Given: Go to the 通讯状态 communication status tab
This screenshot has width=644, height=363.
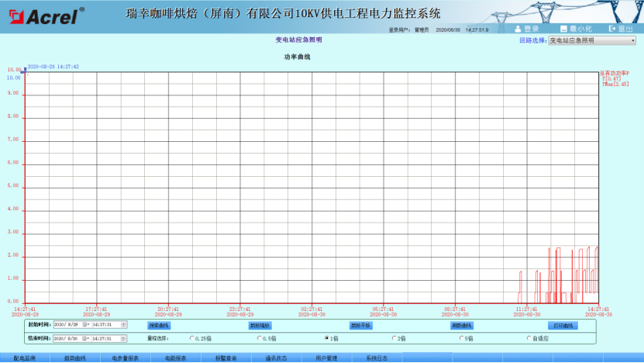Looking at the screenshot, I should click(x=276, y=358).
